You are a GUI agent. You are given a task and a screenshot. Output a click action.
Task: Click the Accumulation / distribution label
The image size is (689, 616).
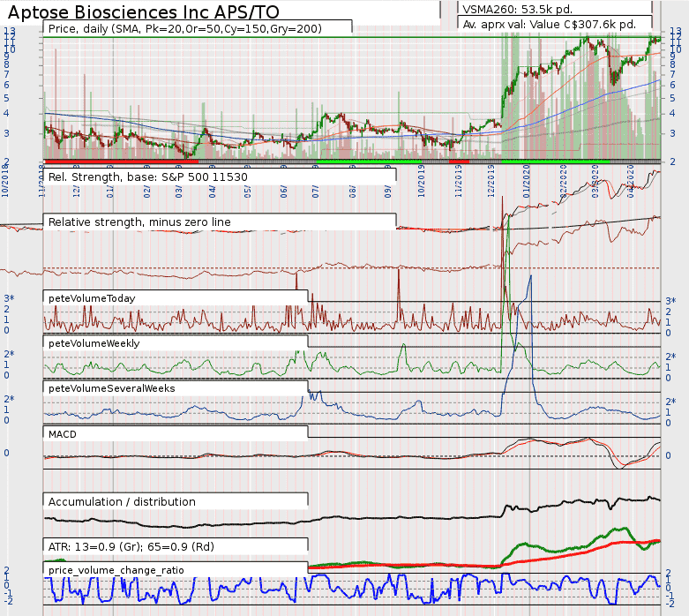122,501
